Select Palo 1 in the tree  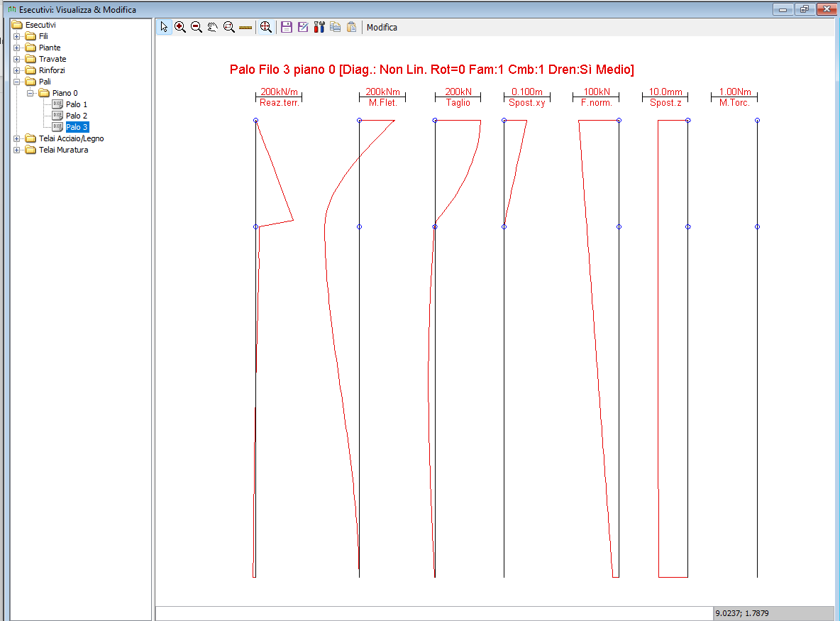76,104
